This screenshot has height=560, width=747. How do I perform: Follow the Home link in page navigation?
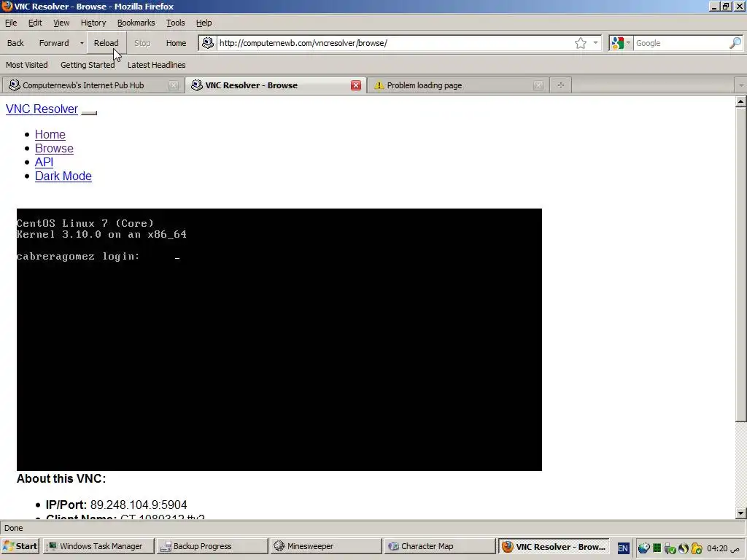[50, 135]
